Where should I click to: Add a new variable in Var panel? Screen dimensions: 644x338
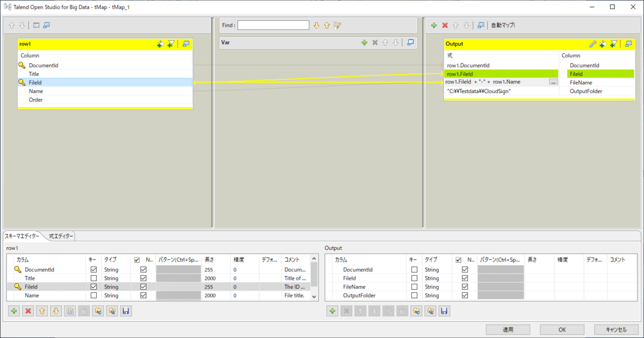[x=364, y=42]
